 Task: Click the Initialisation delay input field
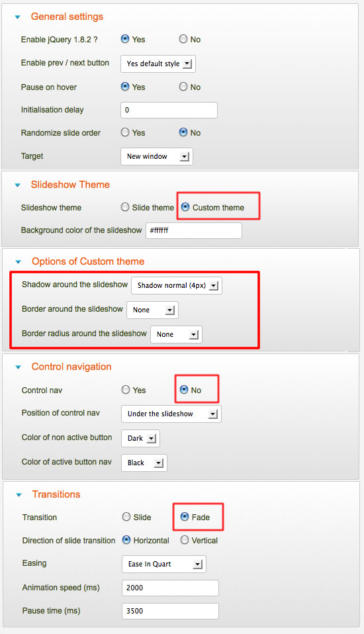(169, 110)
